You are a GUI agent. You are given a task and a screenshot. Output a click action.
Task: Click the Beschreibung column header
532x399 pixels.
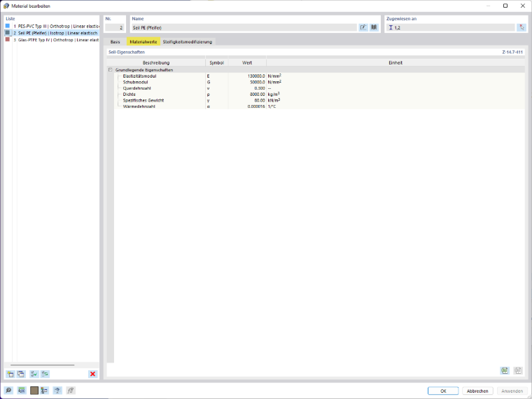point(156,63)
